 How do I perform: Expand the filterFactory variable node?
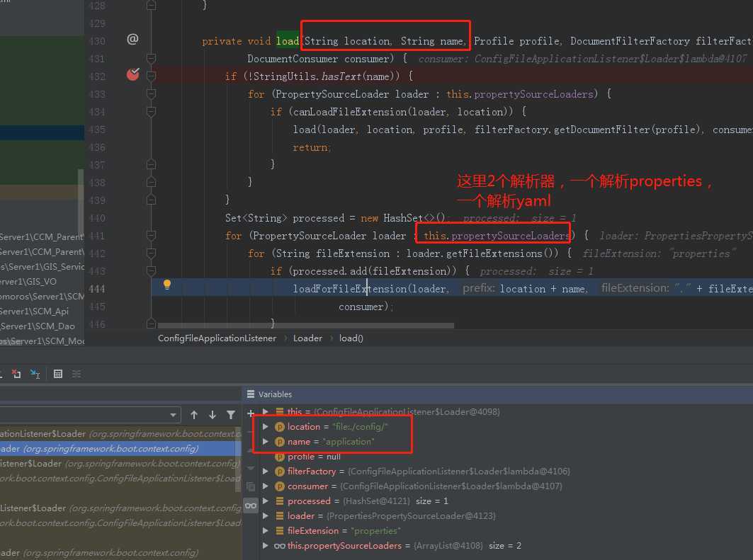pyautogui.click(x=265, y=472)
